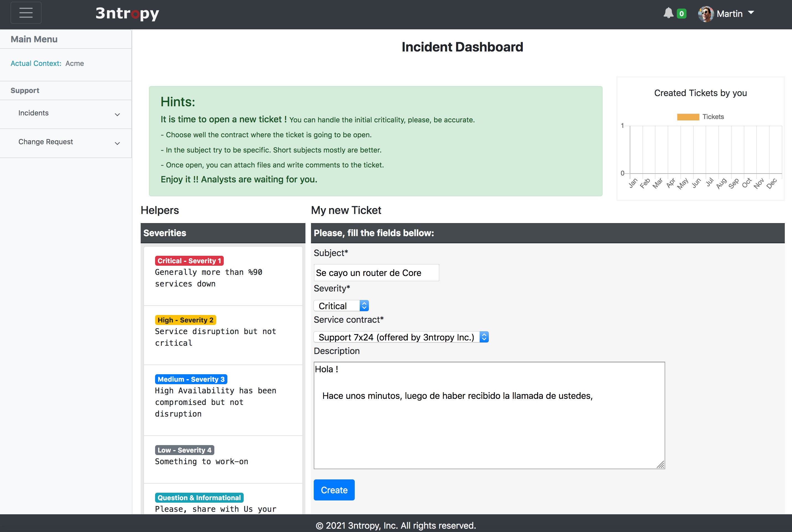Click the Hints heading
Viewport: 792px width, 532px height.
(x=178, y=102)
